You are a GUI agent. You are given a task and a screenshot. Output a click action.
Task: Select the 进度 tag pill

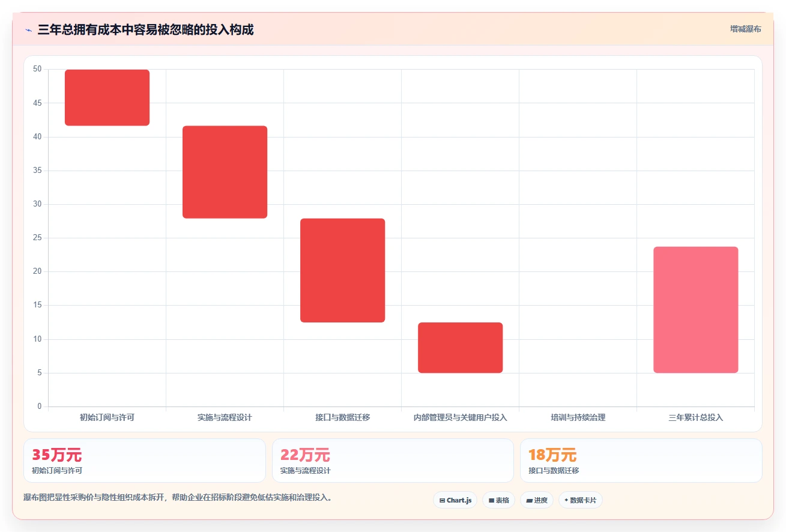tap(537, 500)
